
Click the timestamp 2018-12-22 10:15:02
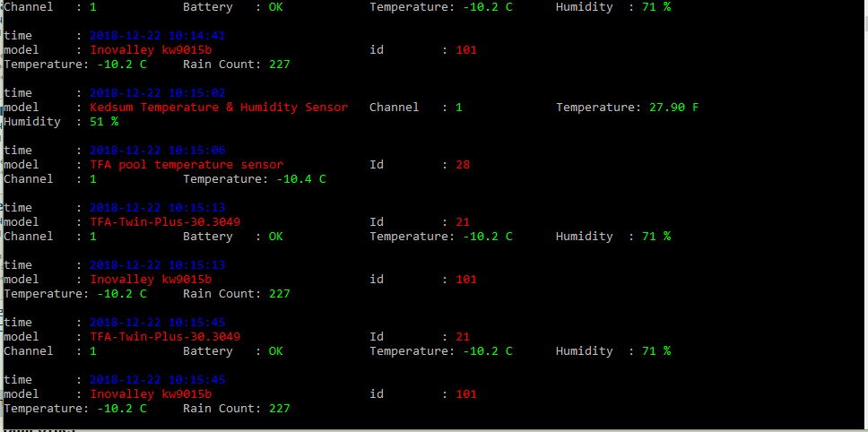pos(157,93)
